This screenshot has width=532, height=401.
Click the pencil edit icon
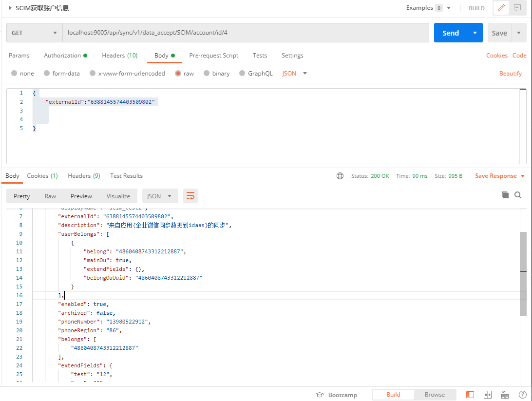[501, 8]
